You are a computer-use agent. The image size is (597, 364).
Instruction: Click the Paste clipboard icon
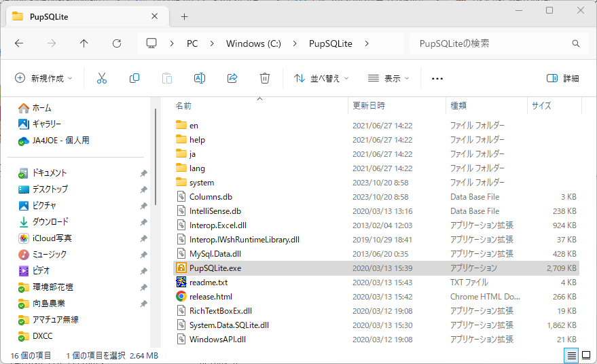(x=167, y=78)
